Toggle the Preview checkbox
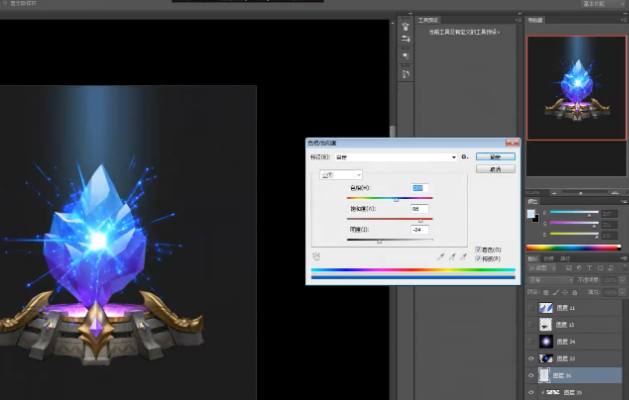This screenshot has height=400, width=629. click(478, 259)
